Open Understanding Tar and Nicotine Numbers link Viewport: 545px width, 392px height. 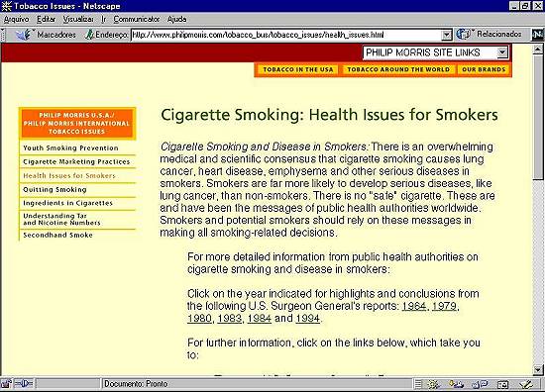point(61,219)
